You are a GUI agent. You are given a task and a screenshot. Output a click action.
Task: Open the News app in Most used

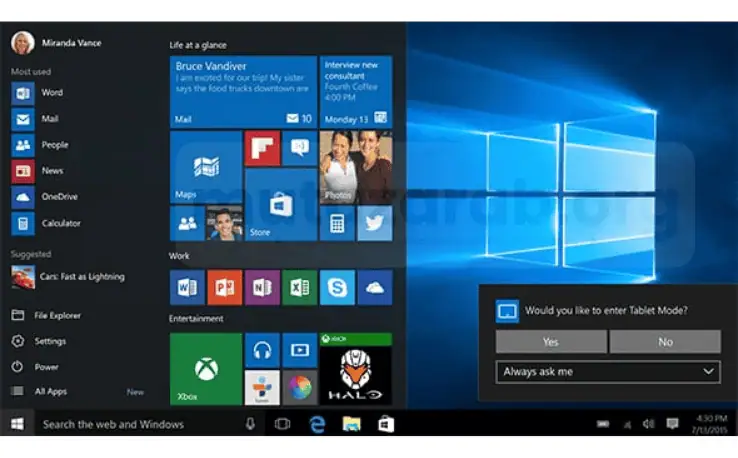pyautogui.click(x=38, y=171)
